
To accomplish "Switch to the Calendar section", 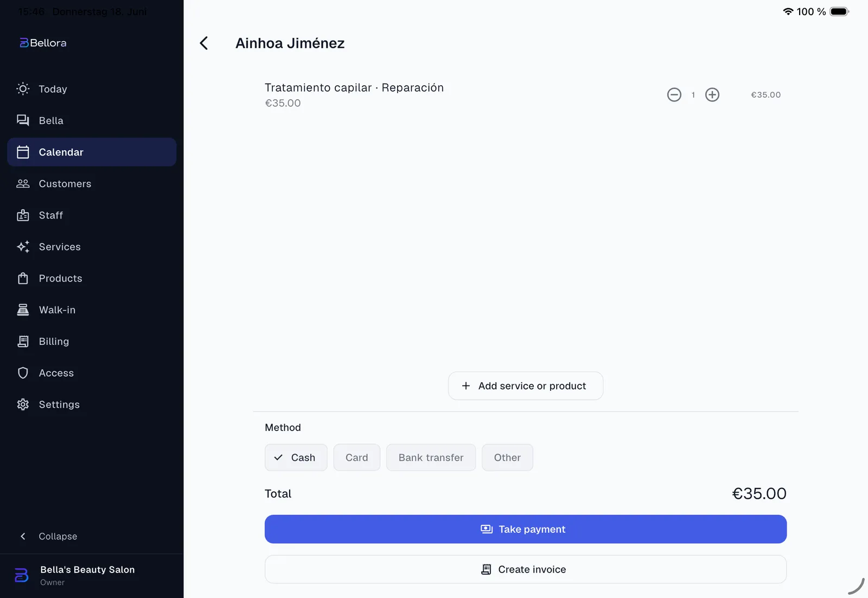I will tap(92, 152).
